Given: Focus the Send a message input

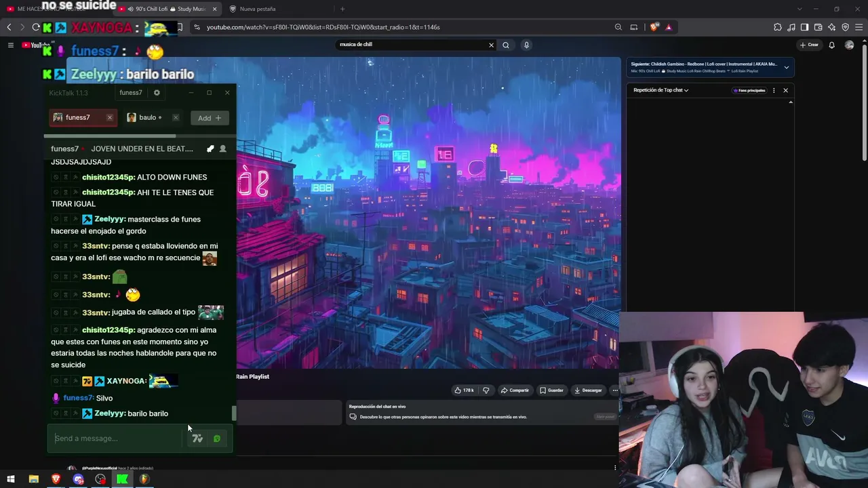Looking at the screenshot, I should point(117,439).
